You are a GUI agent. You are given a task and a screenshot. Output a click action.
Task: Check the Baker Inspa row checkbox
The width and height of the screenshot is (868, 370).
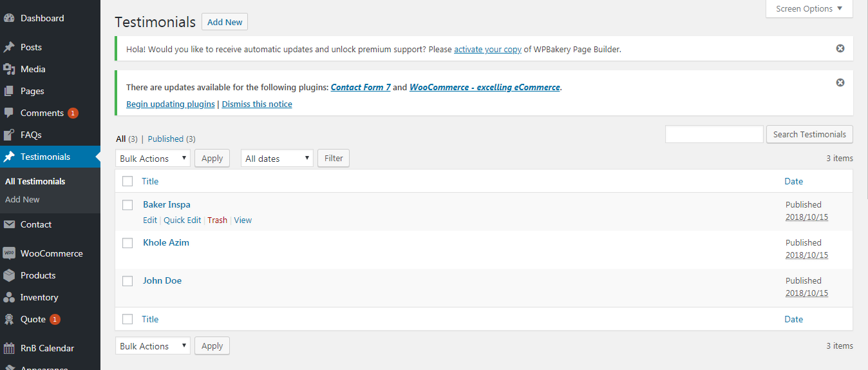click(127, 205)
